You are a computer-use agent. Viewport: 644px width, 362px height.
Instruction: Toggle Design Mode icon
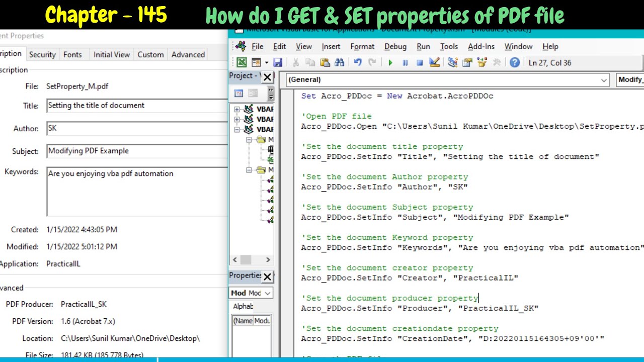point(434,62)
